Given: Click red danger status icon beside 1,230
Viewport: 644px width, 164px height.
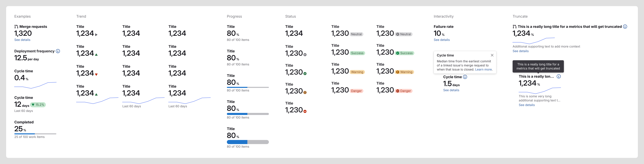Looking at the screenshot, I should click(305, 111).
